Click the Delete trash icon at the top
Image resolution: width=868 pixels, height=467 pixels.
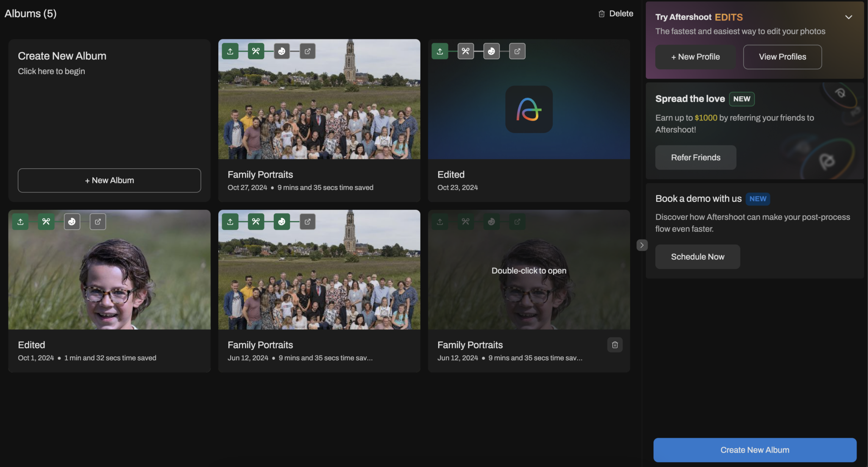click(601, 13)
